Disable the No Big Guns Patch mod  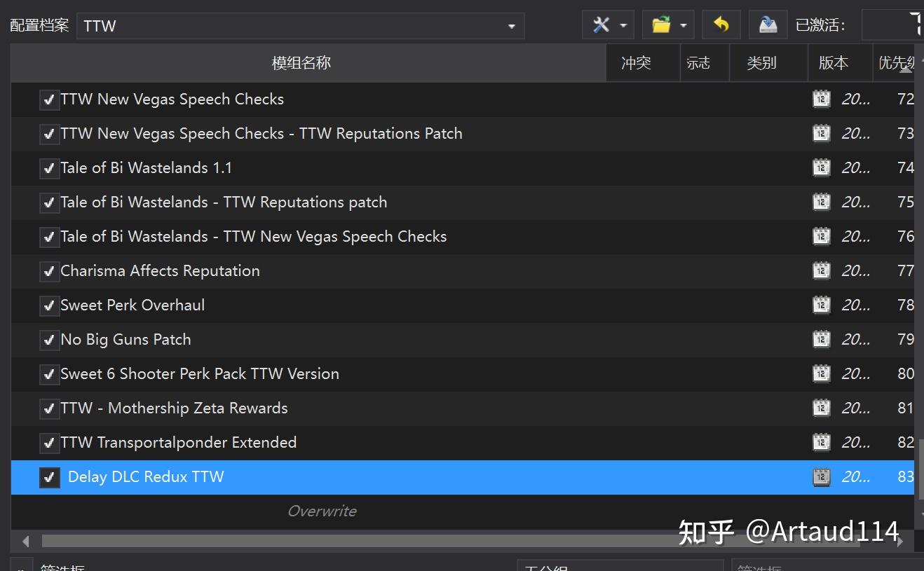point(48,339)
